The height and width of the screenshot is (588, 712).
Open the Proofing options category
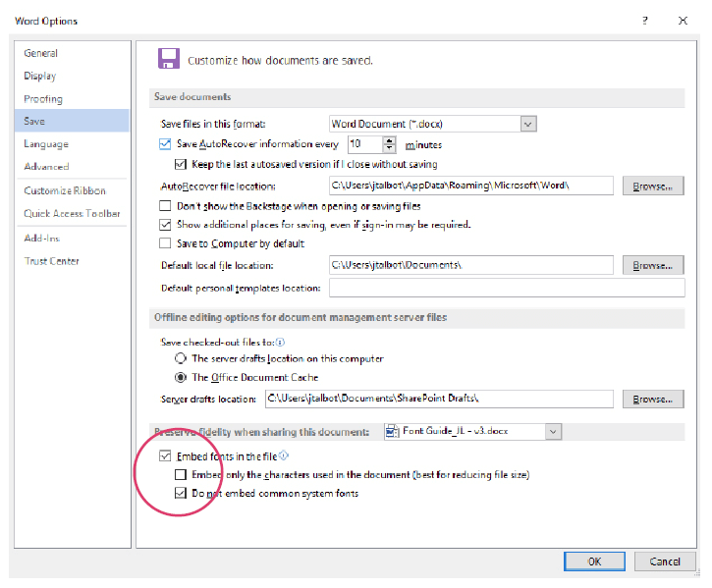(72, 98)
